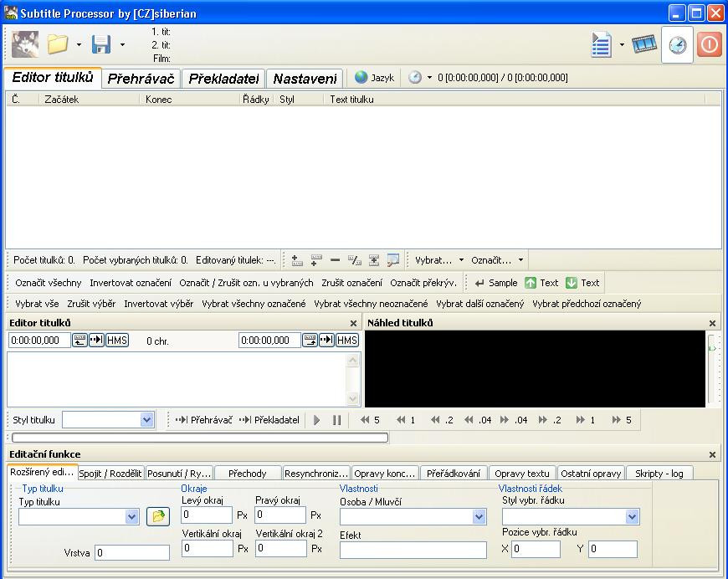Image resolution: width=728 pixels, height=579 pixels.
Task: Step forward .2 seconds
Action: click(550, 420)
